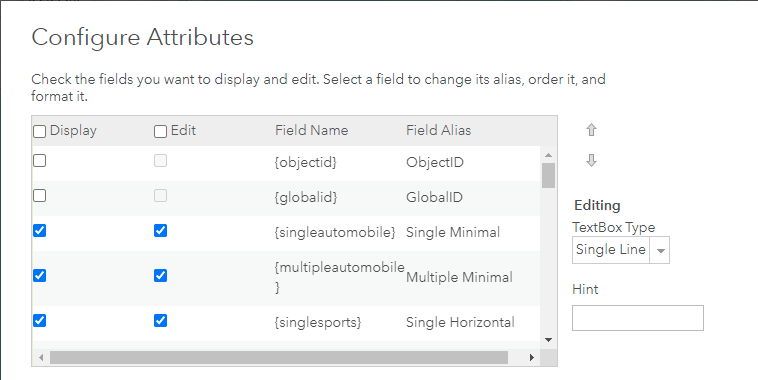Image resolution: width=758 pixels, height=380 pixels.
Task: Move selected field down with down arrow
Action: coord(591,161)
